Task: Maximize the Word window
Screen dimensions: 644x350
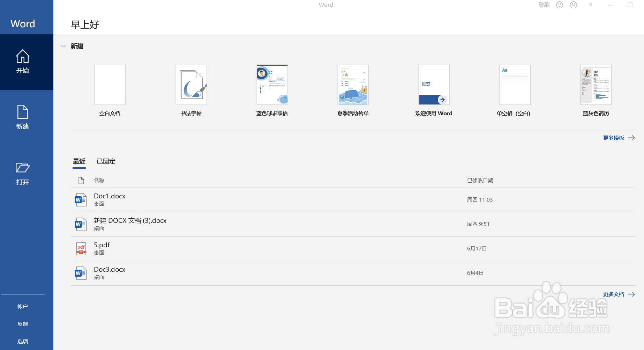Action: tap(630, 5)
